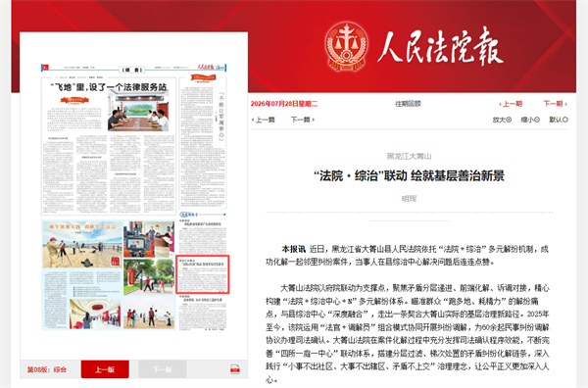Click 缩小 zoom-out text size control
588x388 pixels.
(530, 120)
